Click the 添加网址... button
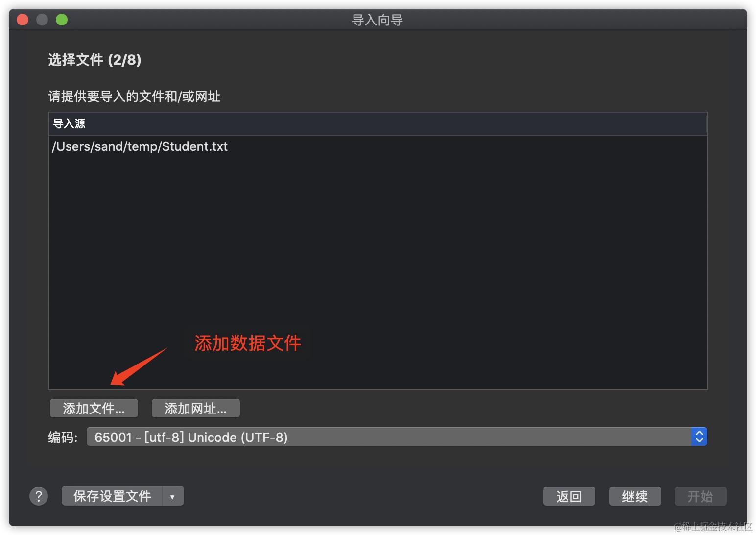This screenshot has width=756, height=535. point(196,408)
